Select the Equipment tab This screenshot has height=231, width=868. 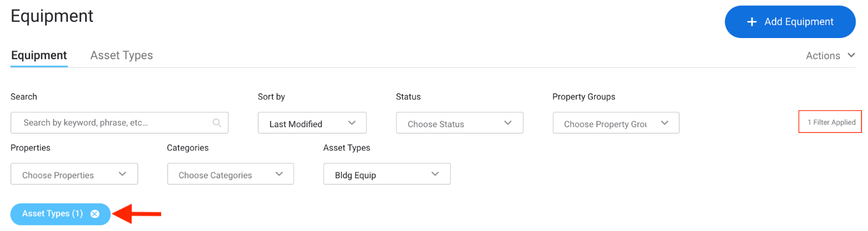pos(39,55)
